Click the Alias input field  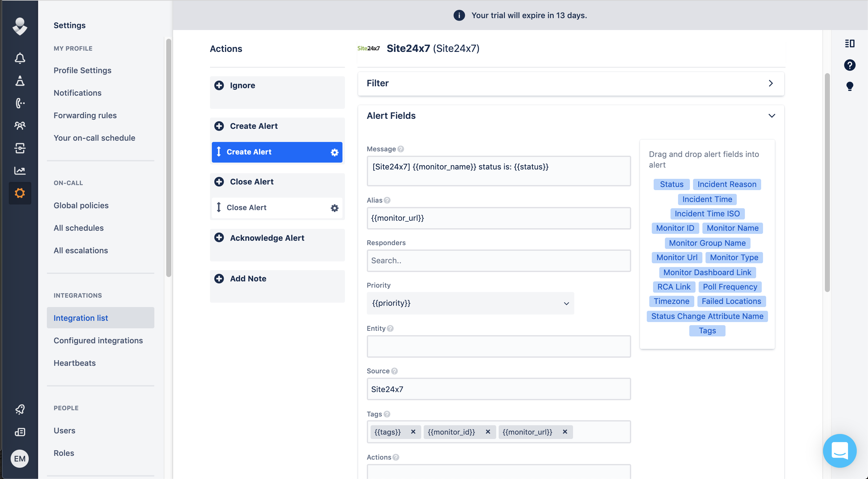[498, 218]
